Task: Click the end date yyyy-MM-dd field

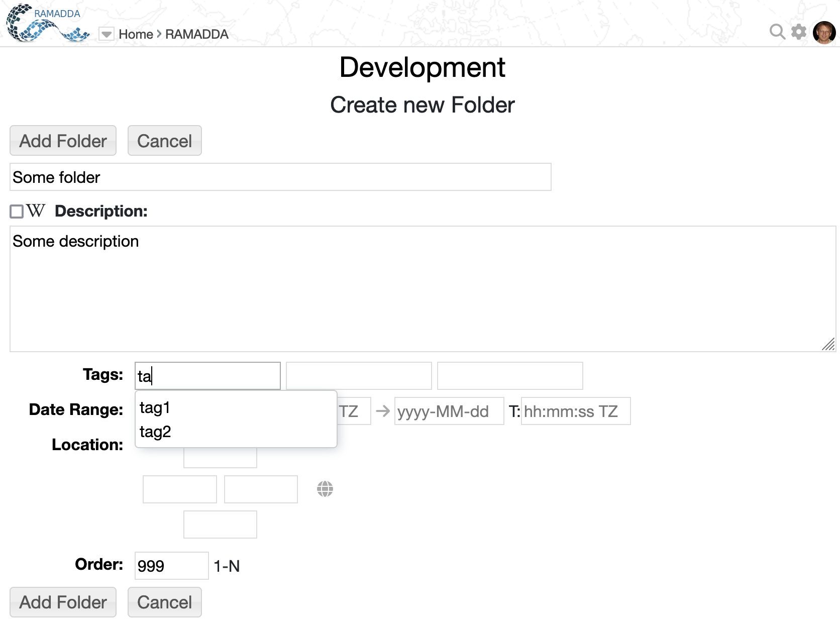Action: click(x=449, y=411)
